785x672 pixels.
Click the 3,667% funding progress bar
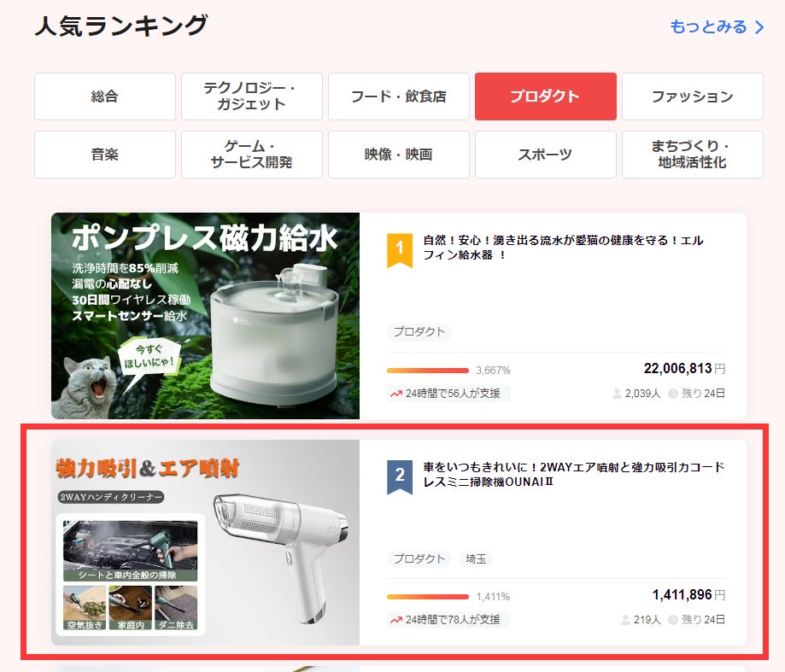pyautogui.click(x=428, y=371)
